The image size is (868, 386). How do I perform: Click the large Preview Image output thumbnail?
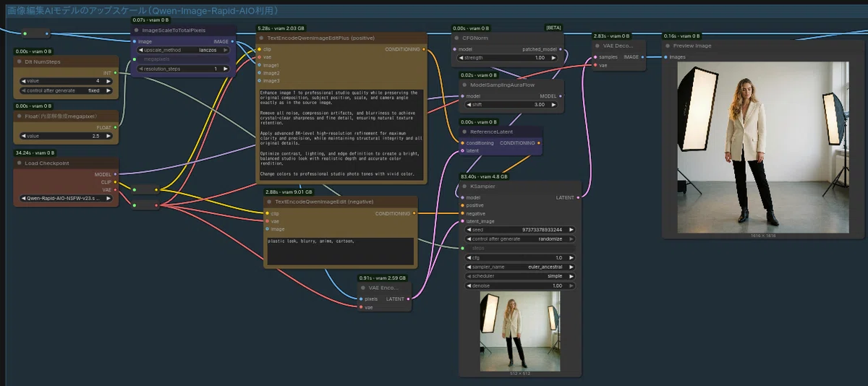point(763,147)
